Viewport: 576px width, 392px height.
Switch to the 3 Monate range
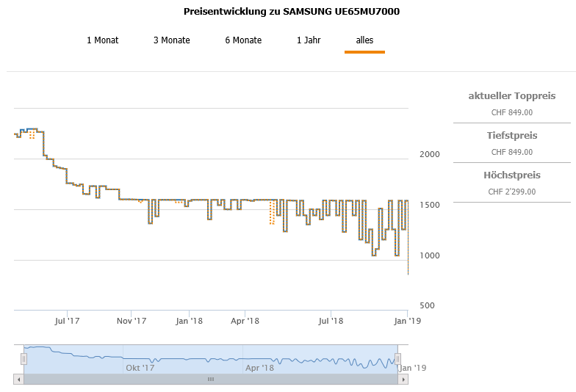click(171, 40)
